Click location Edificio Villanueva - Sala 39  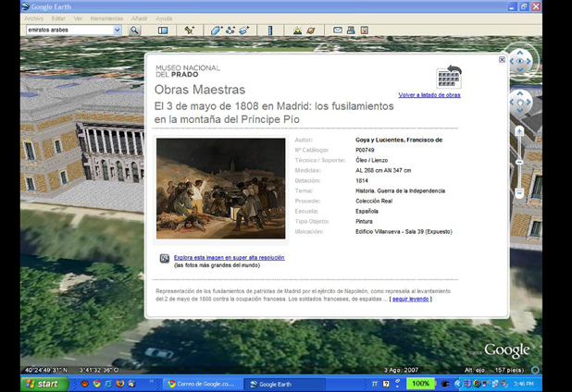click(x=404, y=232)
